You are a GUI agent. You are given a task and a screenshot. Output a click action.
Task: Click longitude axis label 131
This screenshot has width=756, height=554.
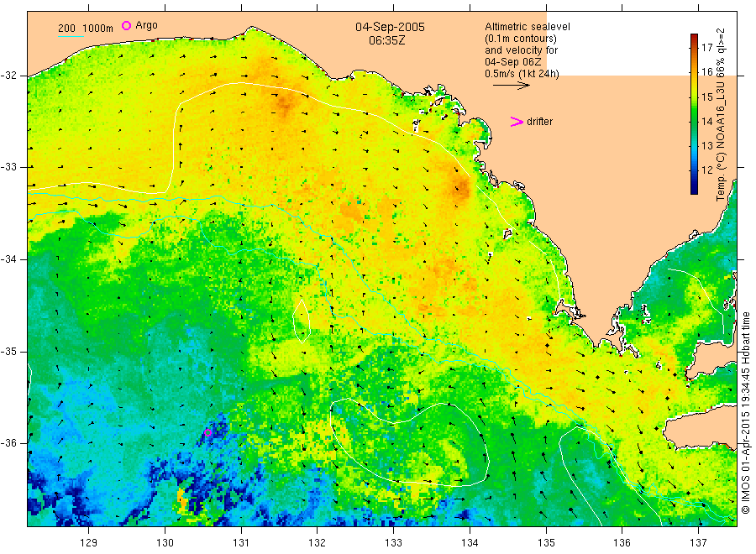241,543
